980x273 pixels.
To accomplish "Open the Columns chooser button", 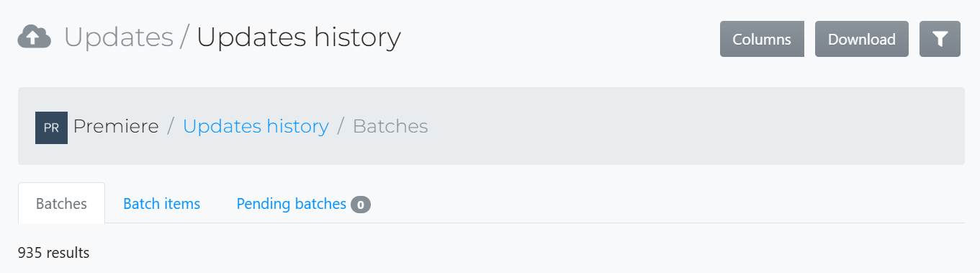I will 762,39.
